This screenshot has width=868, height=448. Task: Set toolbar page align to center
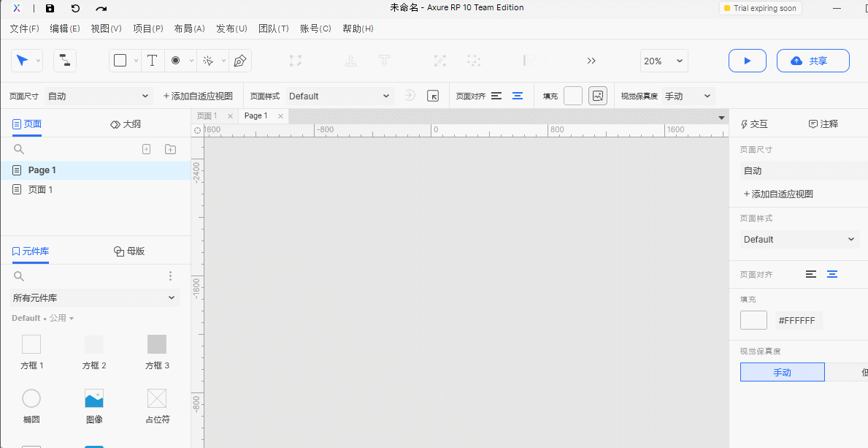click(x=518, y=96)
